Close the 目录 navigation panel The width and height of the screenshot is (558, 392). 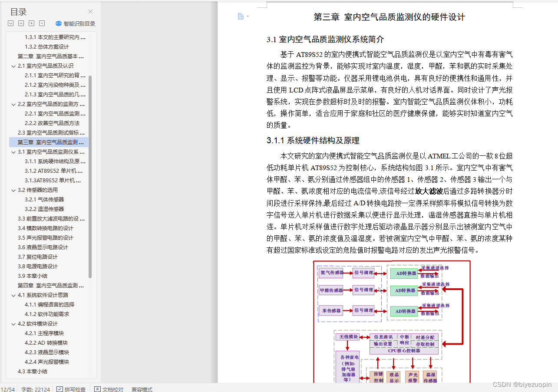(x=90, y=12)
